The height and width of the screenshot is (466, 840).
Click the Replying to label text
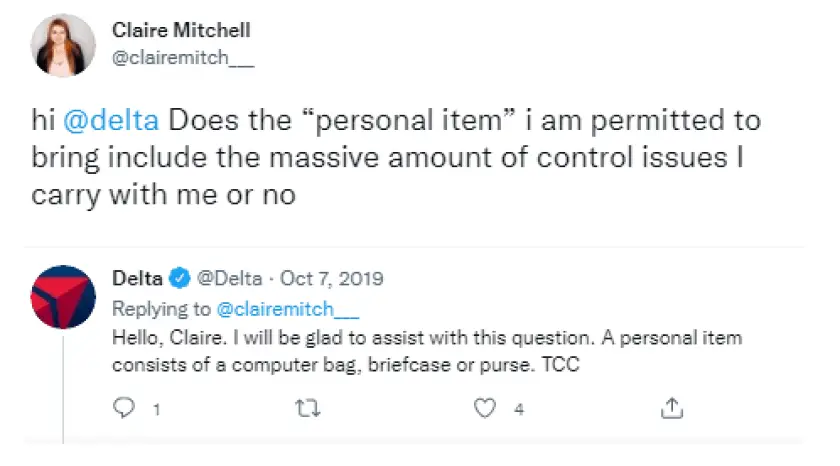tap(161, 309)
